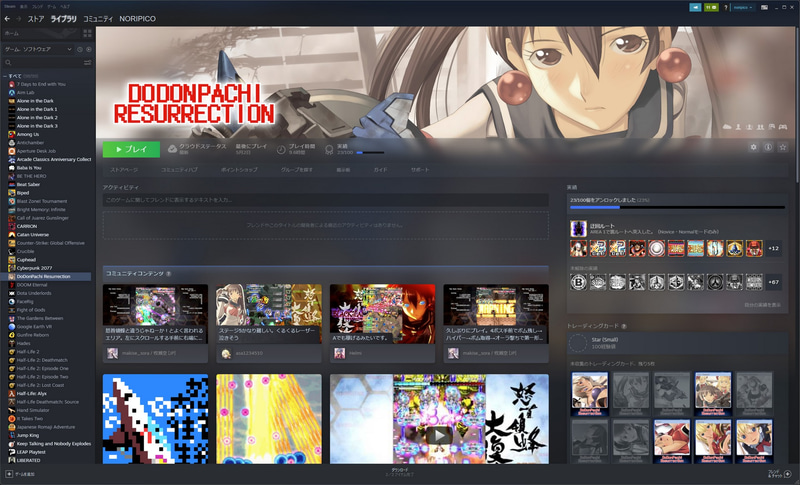Click the ダウンロード status at bottom
The width and height of the screenshot is (800, 485).
(x=399, y=472)
